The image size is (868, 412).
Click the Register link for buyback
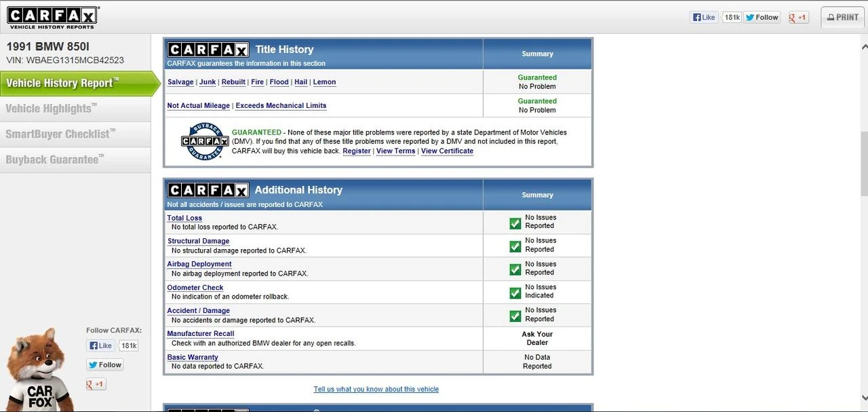click(357, 151)
